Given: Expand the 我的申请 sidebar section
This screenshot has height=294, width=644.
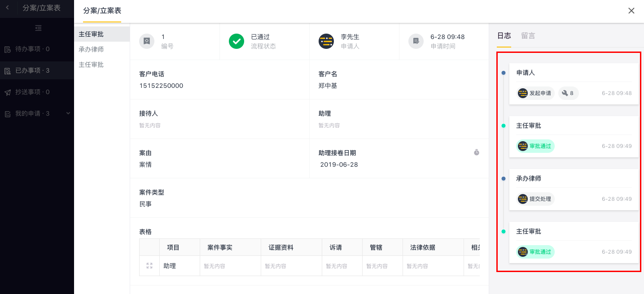Looking at the screenshot, I should pyautogui.click(x=68, y=113).
